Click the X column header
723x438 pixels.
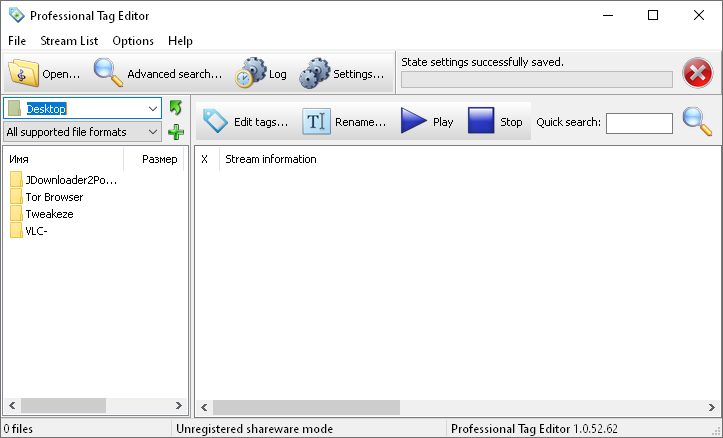[207, 159]
